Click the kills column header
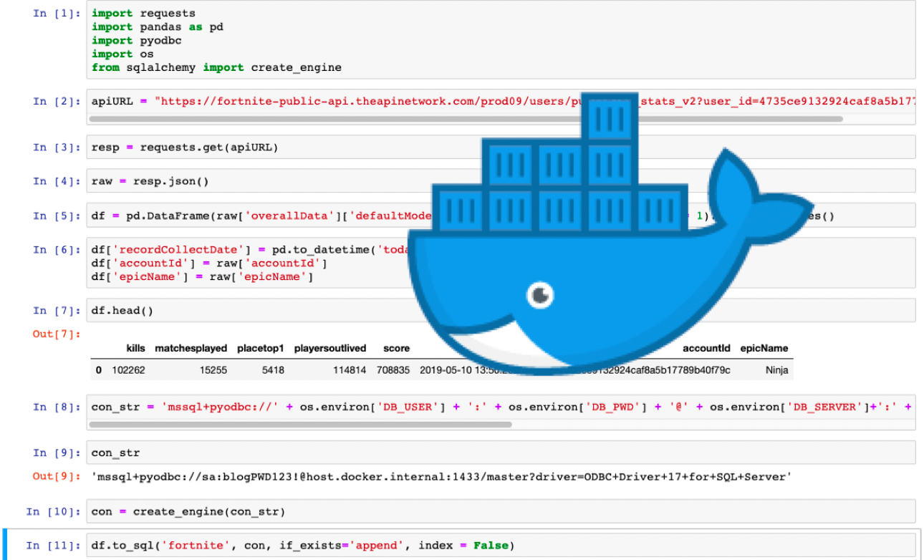The image size is (924, 560). (x=135, y=349)
